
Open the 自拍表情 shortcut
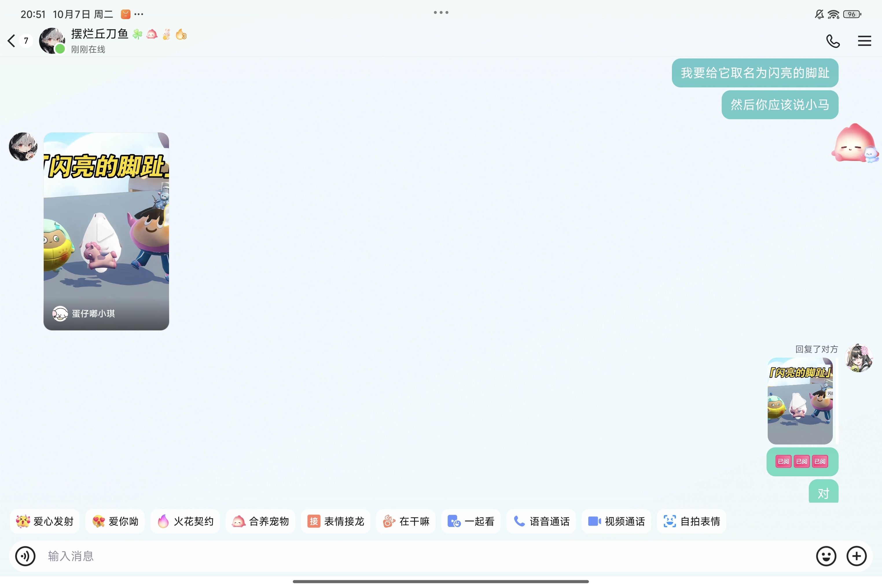[692, 521]
